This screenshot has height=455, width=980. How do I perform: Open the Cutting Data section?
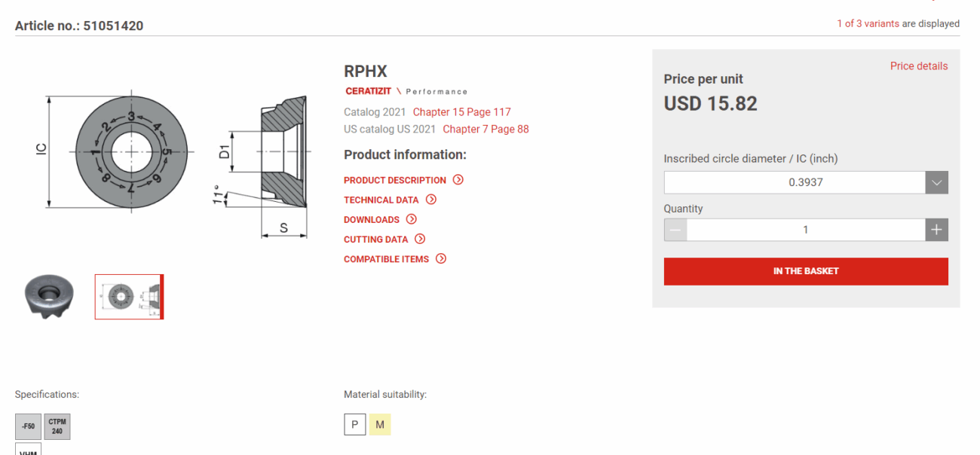click(x=375, y=239)
